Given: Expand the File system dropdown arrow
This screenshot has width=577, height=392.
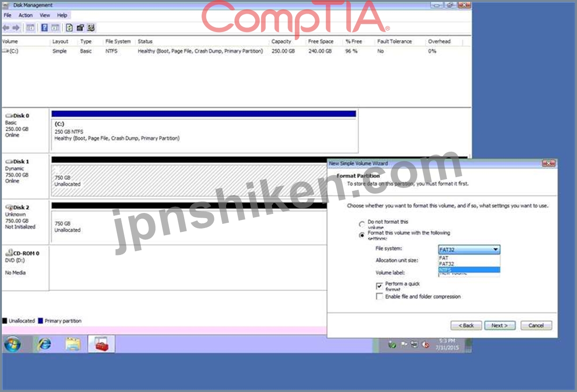Looking at the screenshot, I should pos(496,249).
